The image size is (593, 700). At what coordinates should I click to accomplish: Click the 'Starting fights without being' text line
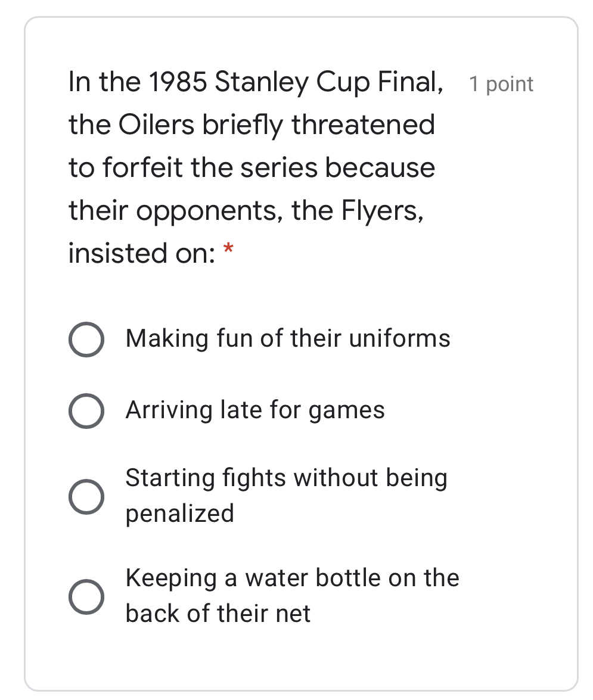(x=286, y=478)
